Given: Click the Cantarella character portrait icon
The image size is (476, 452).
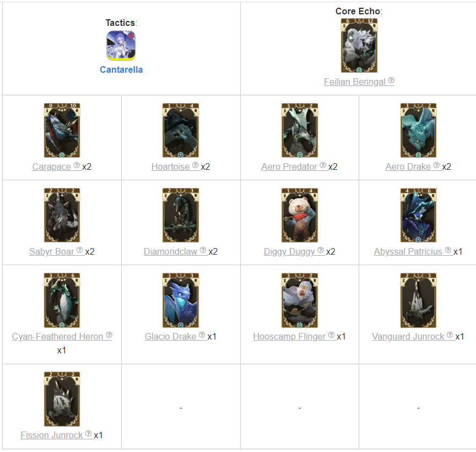Looking at the screenshot, I should 121,46.
